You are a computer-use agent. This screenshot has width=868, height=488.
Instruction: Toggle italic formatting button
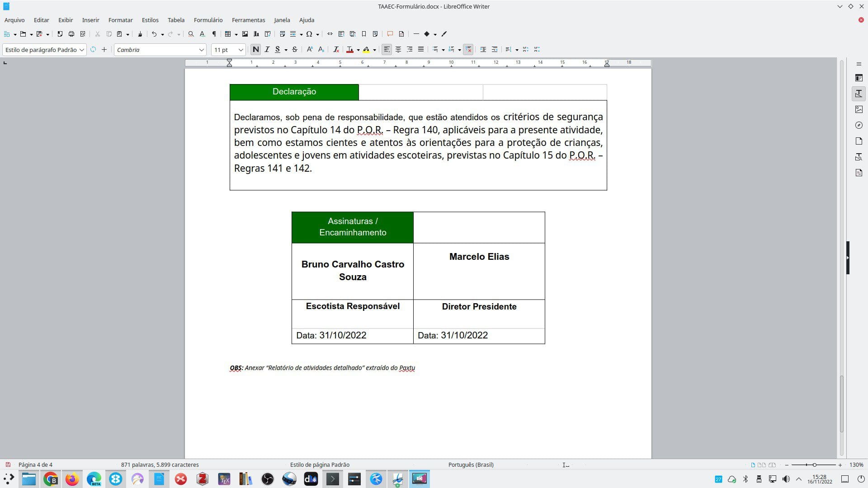(267, 50)
